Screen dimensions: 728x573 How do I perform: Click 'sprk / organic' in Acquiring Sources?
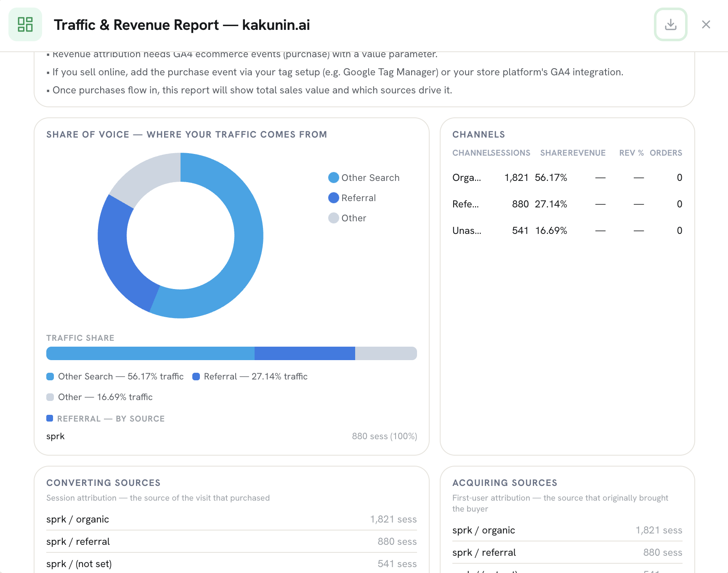484,530
